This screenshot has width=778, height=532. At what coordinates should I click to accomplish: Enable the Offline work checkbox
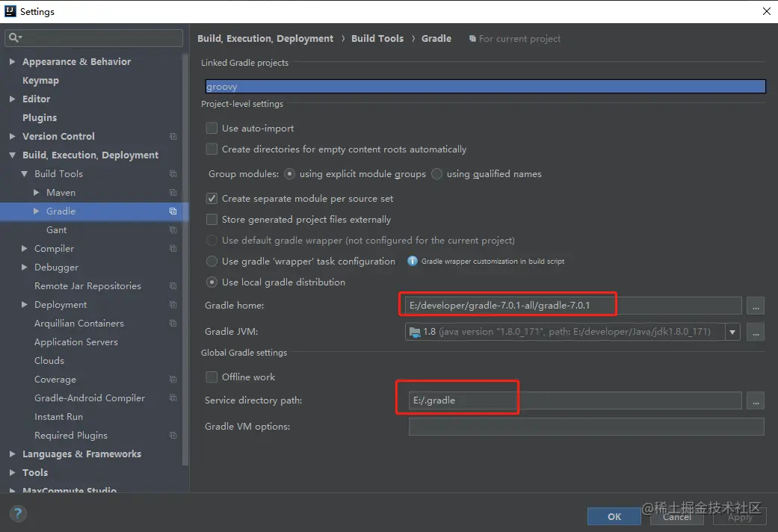212,377
